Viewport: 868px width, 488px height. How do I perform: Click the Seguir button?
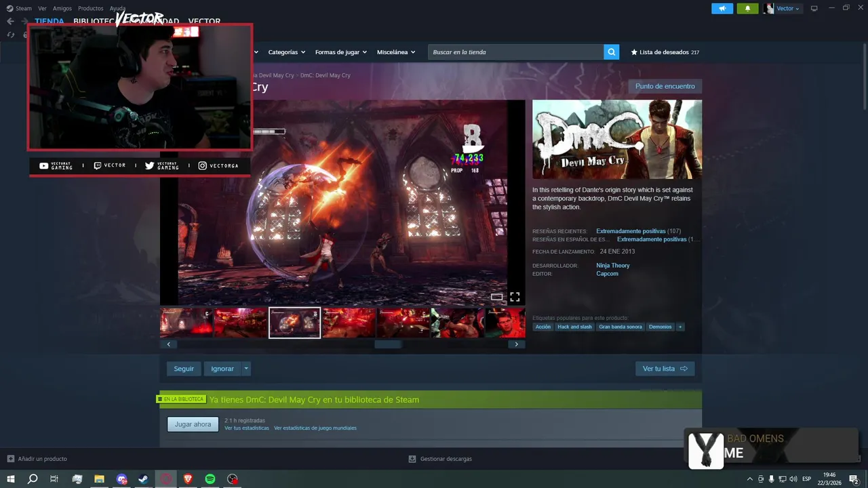(184, 369)
